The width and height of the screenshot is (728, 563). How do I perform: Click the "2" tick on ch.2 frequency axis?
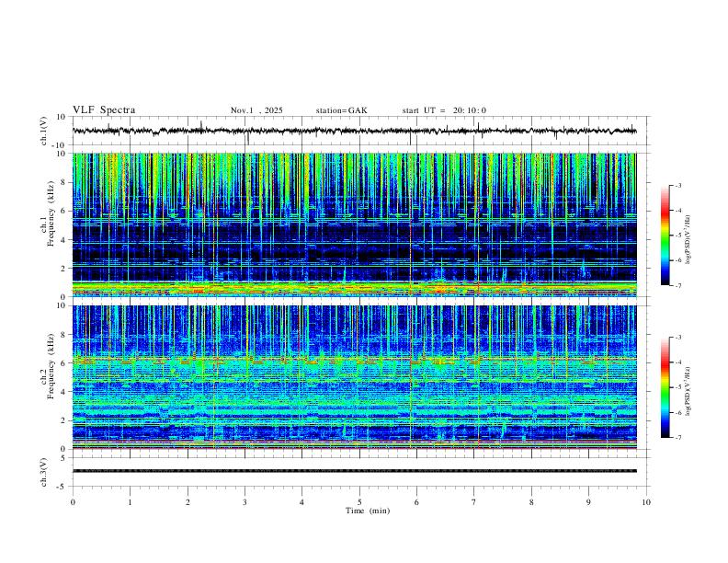coord(63,420)
